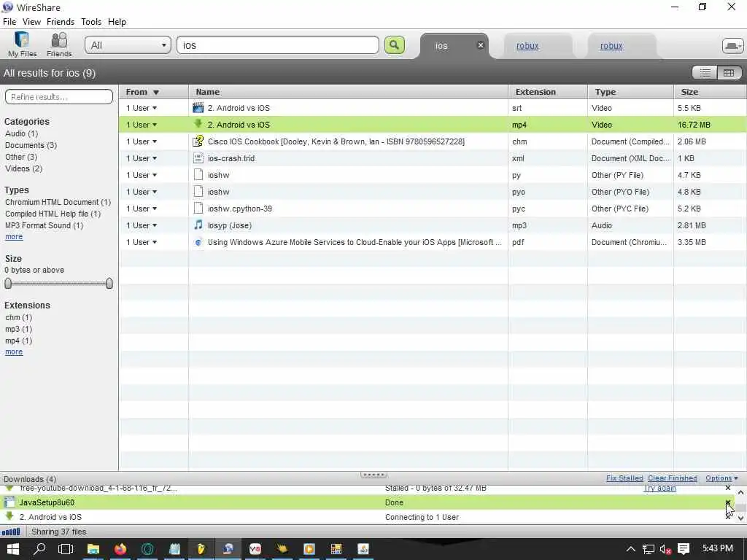Image resolution: width=747 pixels, height=560 pixels.
Task: Filter by MP3 Format Sound (1) type
Action: coord(44,225)
